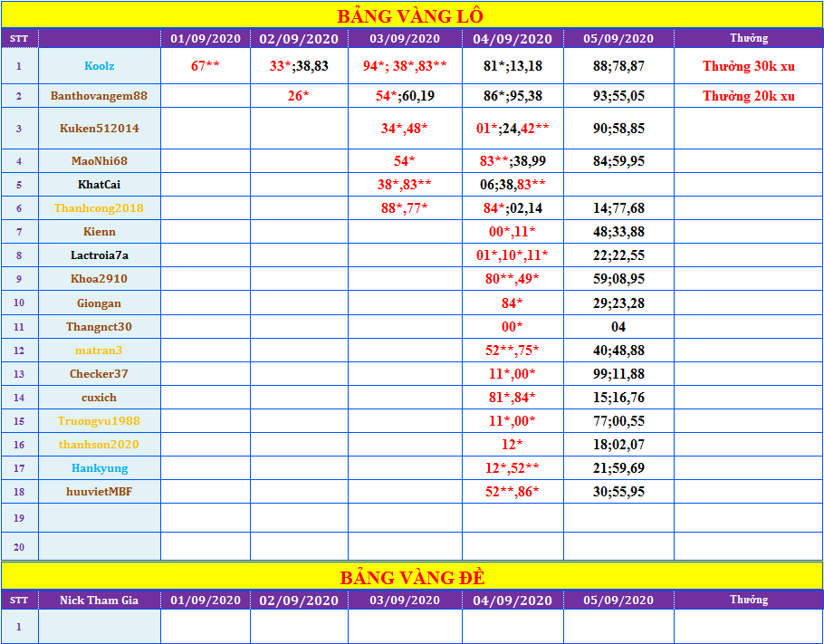Click the 01*;24,42** cell

[513, 129]
